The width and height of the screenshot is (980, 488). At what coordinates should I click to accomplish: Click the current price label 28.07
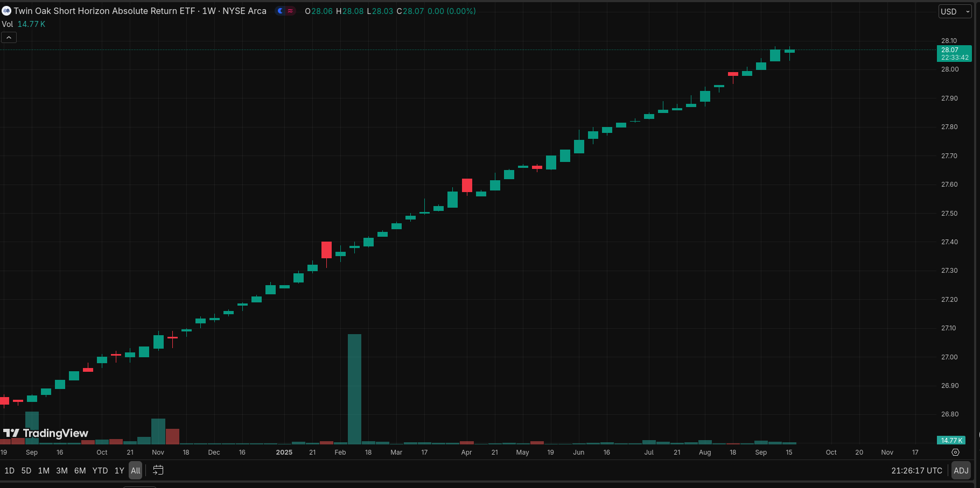click(x=954, y=53)
